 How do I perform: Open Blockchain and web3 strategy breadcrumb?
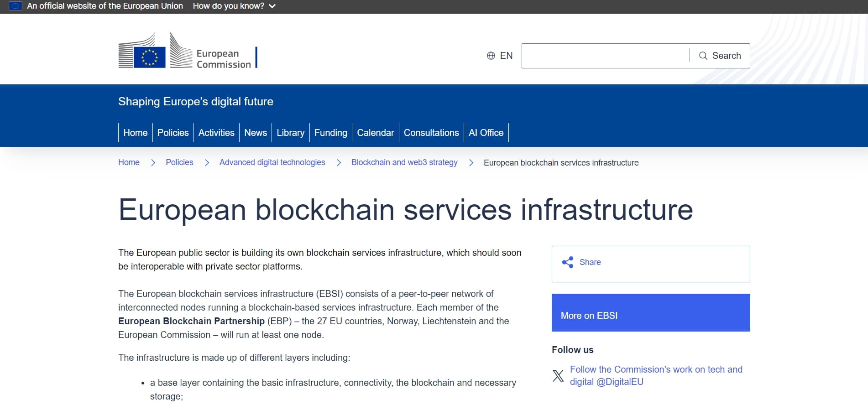404,162
